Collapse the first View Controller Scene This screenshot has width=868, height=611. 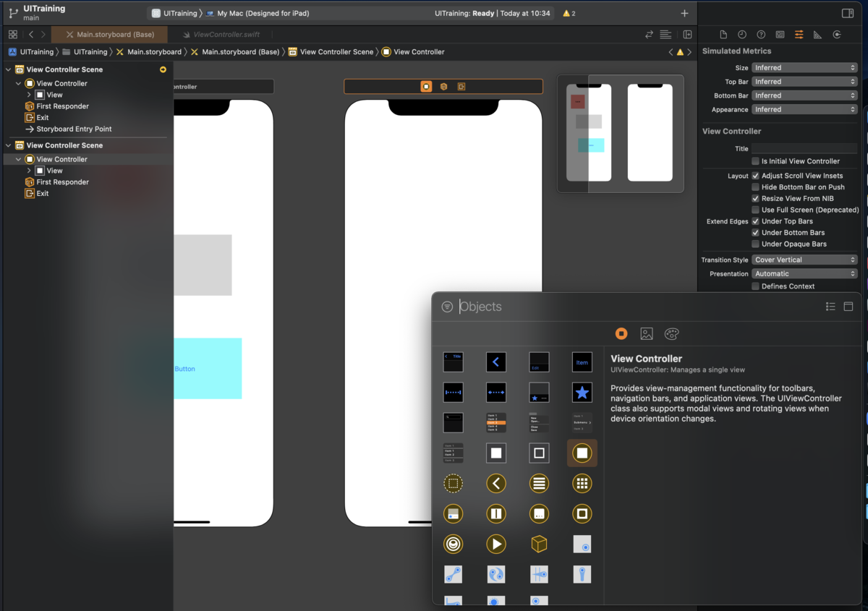pyautogui.click(x=9, y=69)
